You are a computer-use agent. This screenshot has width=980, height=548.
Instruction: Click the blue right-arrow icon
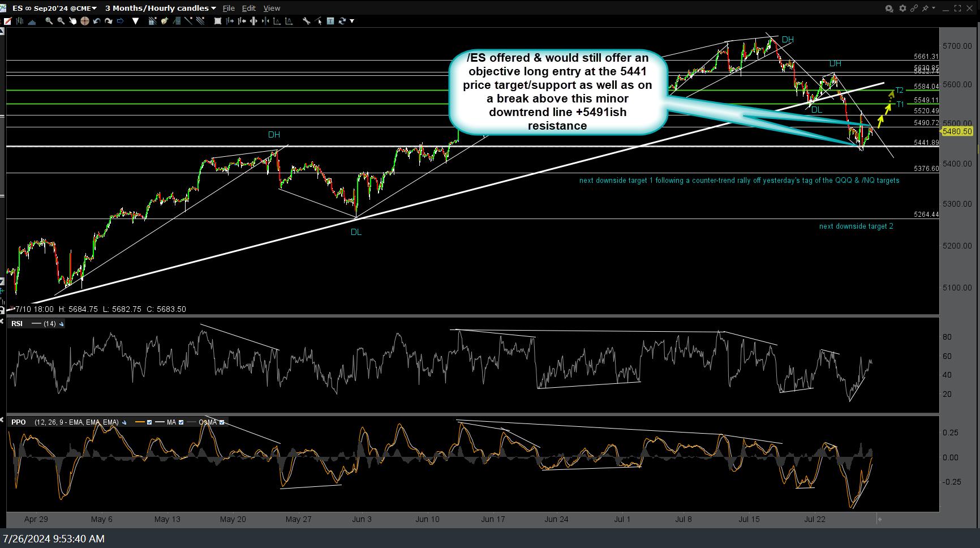(120, 21)
